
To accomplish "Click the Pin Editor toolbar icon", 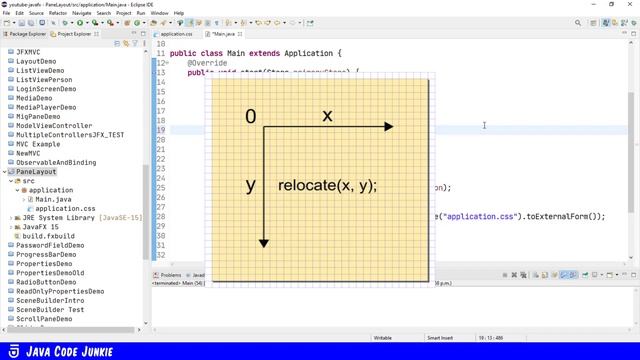I will click(310, 23).
